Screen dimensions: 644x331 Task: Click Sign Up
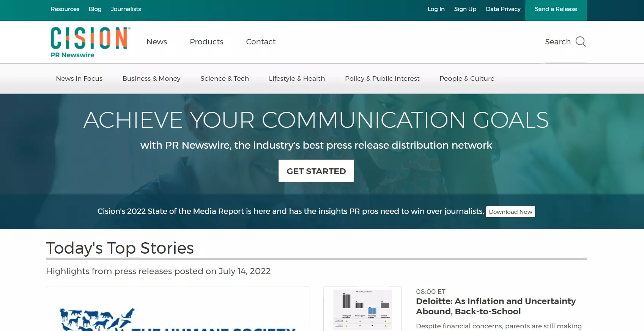tap(465, 9)
